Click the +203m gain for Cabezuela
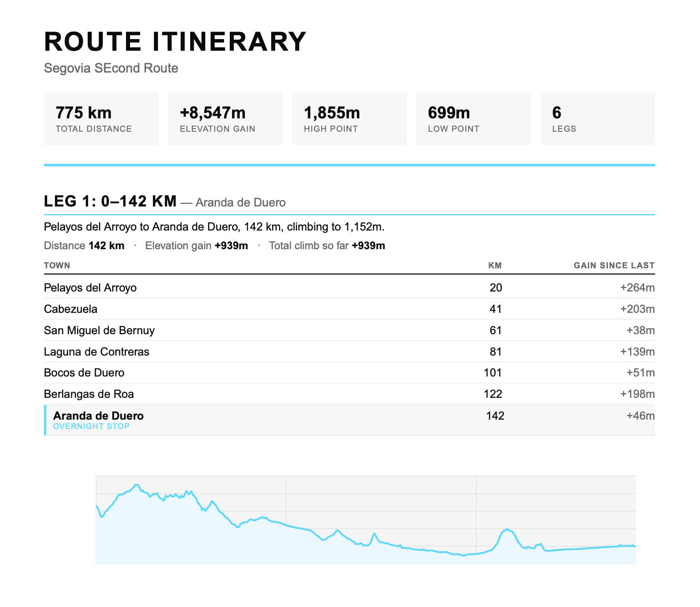The image size is (700, 607). click(638, 309)
